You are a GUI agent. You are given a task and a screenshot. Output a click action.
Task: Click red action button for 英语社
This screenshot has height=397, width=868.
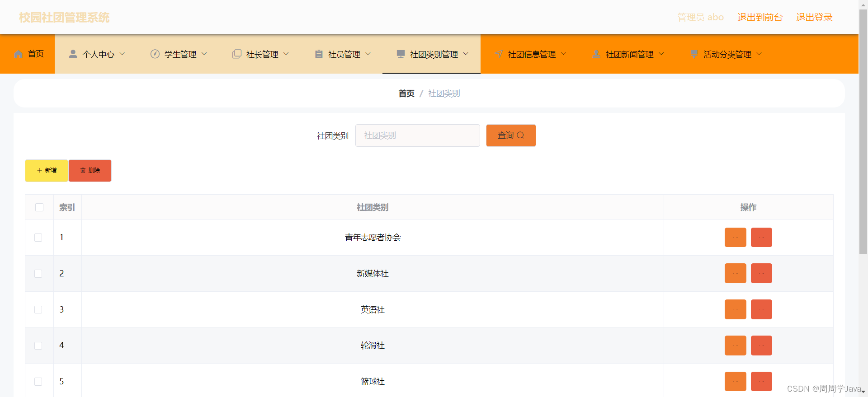click(761, 309)
